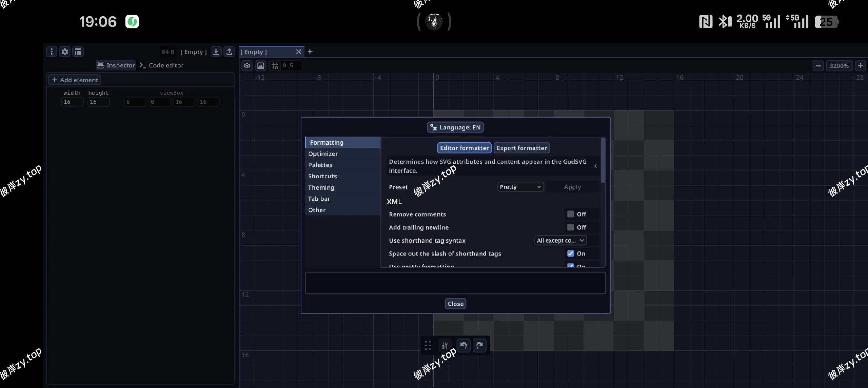
Task: Enable Add trailing newline checkbox
Action: click(571, 227)
